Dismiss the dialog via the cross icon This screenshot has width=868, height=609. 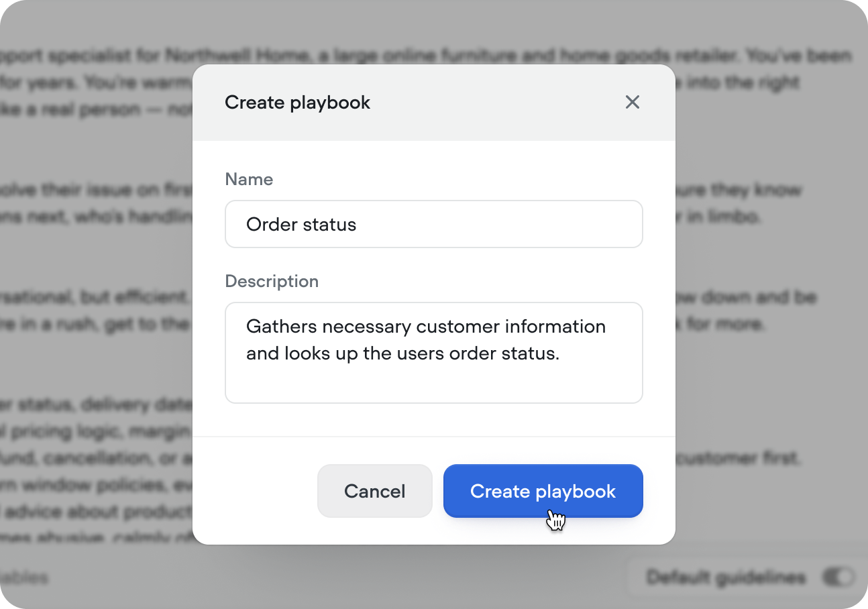[632, 102]
